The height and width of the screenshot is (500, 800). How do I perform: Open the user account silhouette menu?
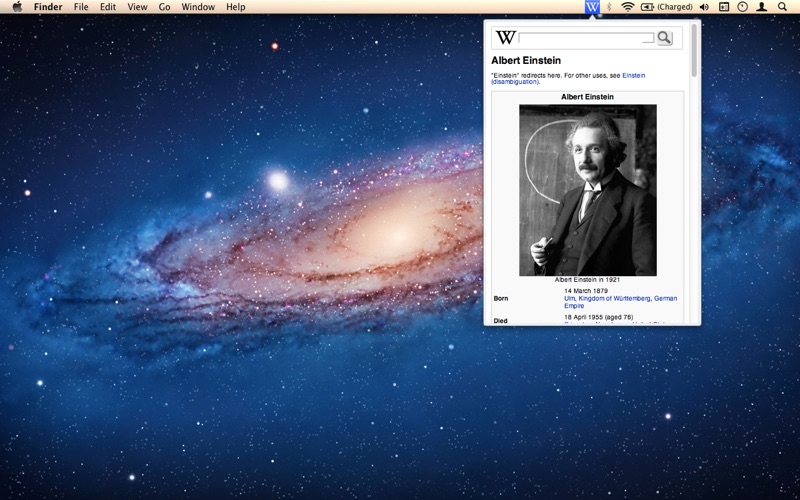(x=761, y=7)
